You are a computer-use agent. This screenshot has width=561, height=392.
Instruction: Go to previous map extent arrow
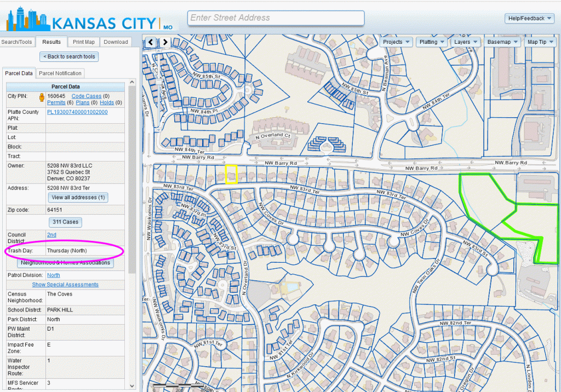point(151,42)
